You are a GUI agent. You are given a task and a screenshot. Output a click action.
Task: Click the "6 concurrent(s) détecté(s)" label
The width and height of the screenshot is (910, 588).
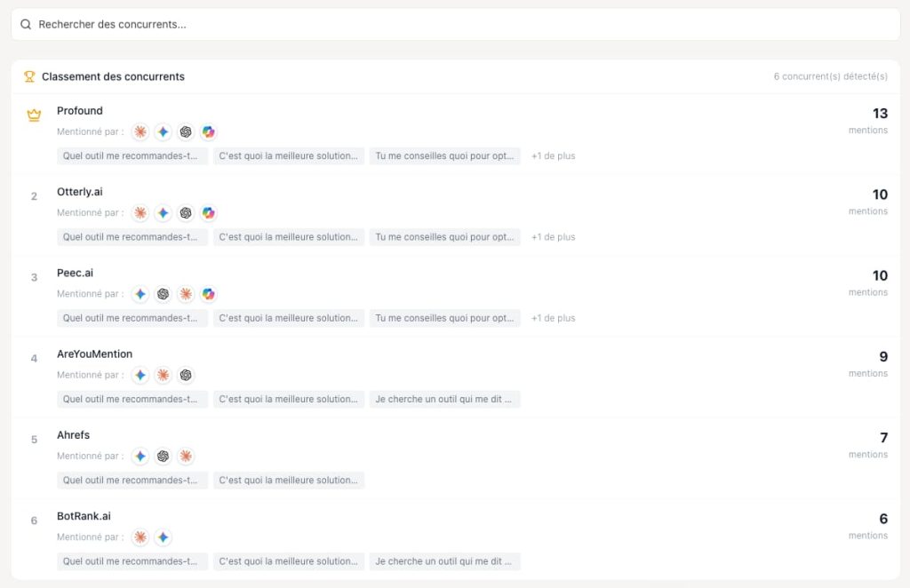click(831, 76)
